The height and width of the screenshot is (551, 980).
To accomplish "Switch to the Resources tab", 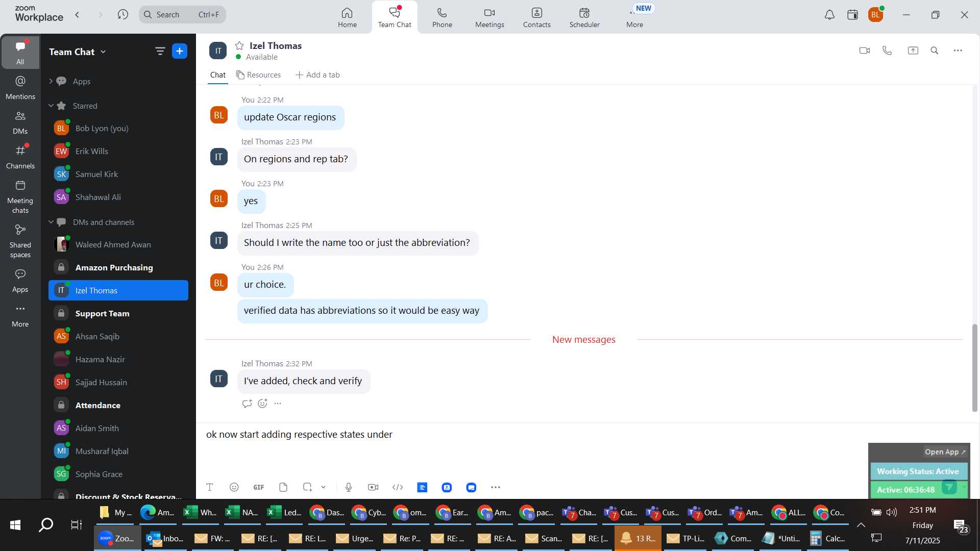I will pyautogui.click(x=258, y=75).
